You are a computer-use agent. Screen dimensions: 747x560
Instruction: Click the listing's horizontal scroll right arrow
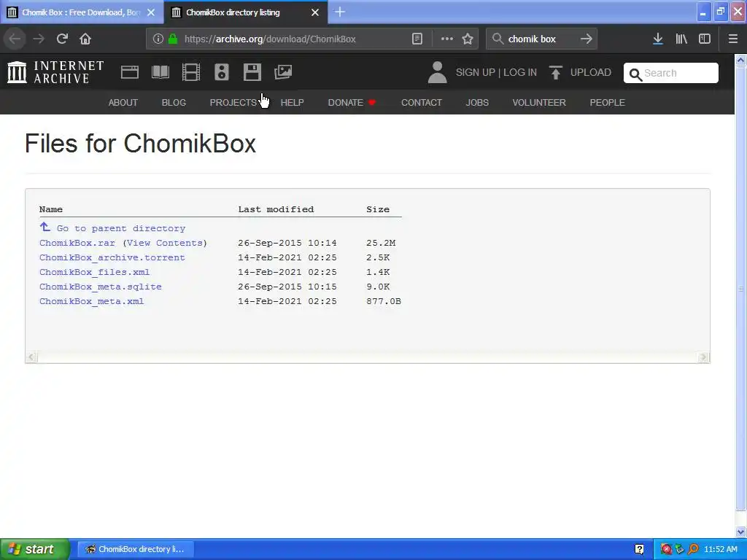tap(703, 357)
